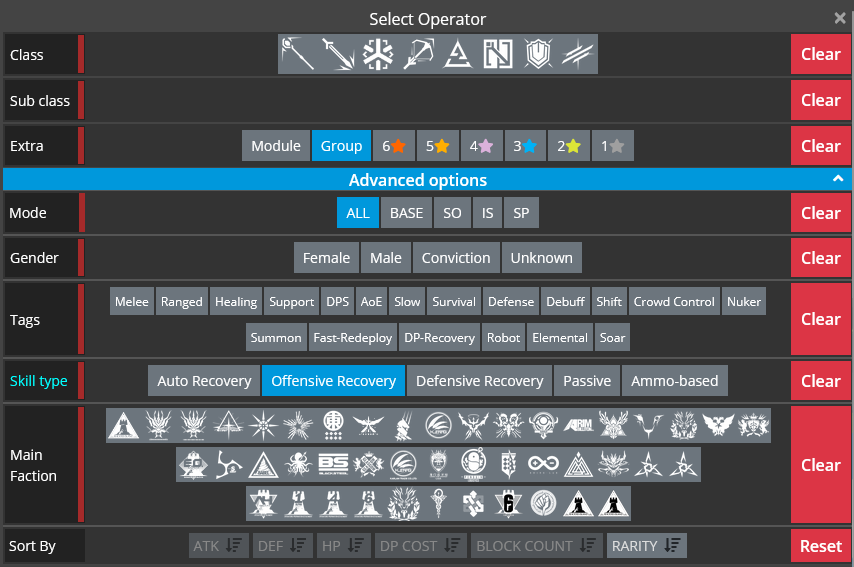This screenshot has height=567, width=854.
Task: Switch mode to ALL
Action: coord(358,212)
